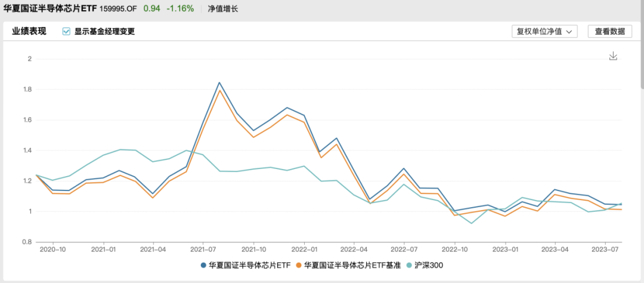Image resolution: width=644 pixels, height=283 pixels.
Task: Toggle the blue 华夏国证半导体芯片ETF legend marker
Action: [x=204, y=264]
